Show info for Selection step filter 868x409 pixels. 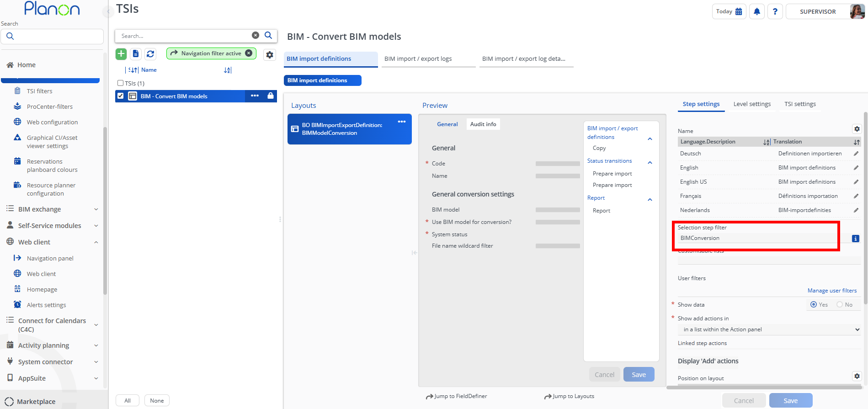tap(856, 239)
